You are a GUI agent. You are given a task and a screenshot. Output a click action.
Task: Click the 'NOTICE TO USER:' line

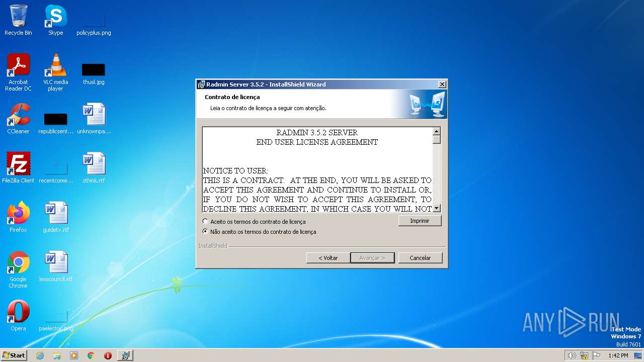tap(235, 171)
